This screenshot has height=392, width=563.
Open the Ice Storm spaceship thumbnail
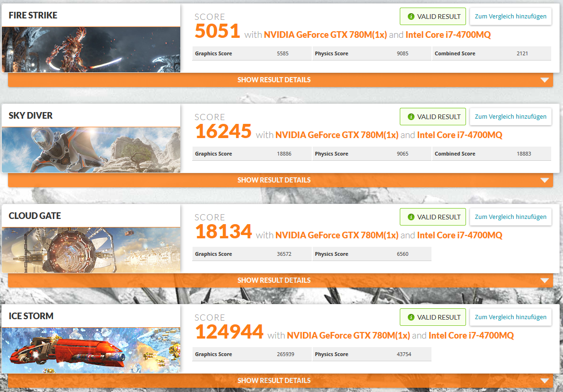[91, 350]
